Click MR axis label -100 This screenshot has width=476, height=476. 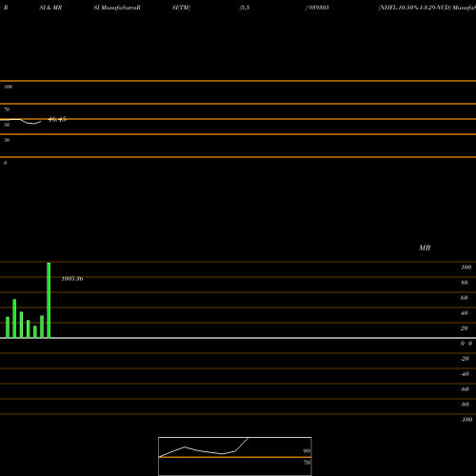click(x=466, y=420)
